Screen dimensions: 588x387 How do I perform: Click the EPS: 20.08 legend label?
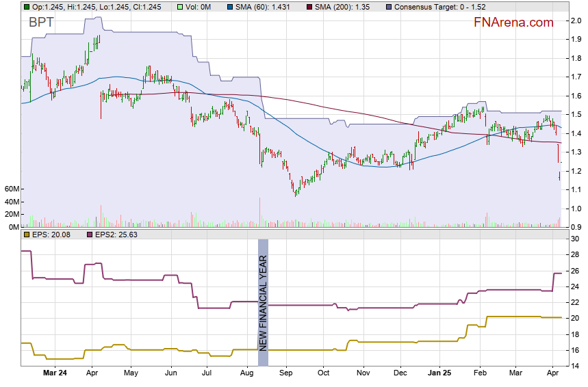pos(53,235)
